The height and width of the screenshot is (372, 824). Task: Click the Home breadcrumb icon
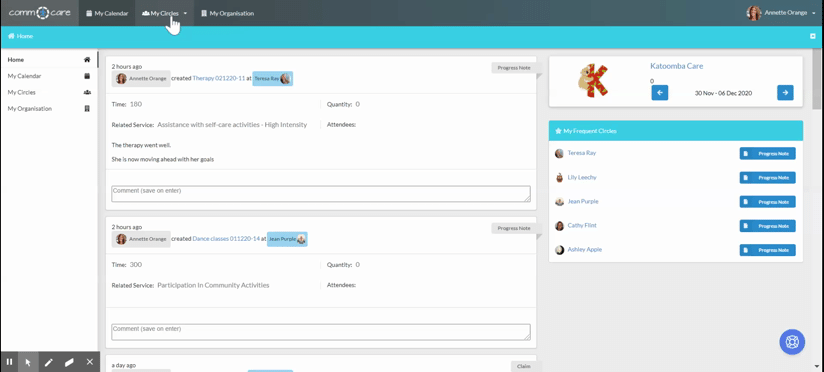tap(11, 36)
